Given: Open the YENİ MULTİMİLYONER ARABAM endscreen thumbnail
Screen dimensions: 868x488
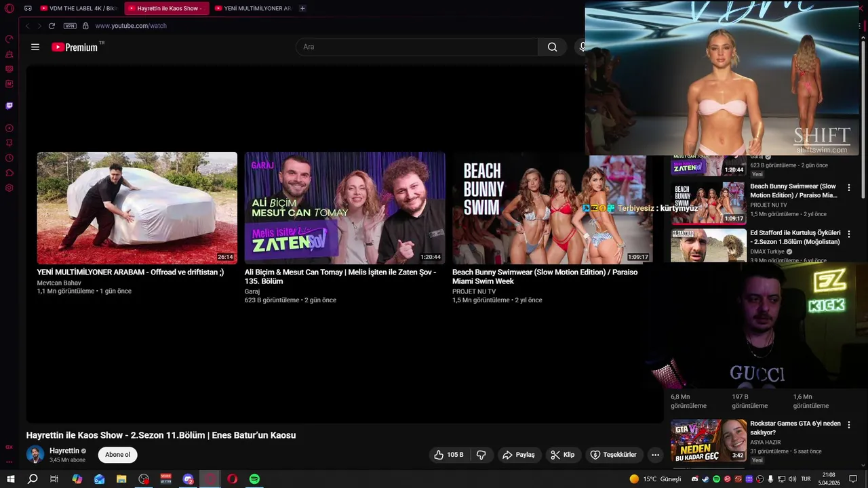Looking at the screenshot, I should pyautogui.click(x=137, y=207).
